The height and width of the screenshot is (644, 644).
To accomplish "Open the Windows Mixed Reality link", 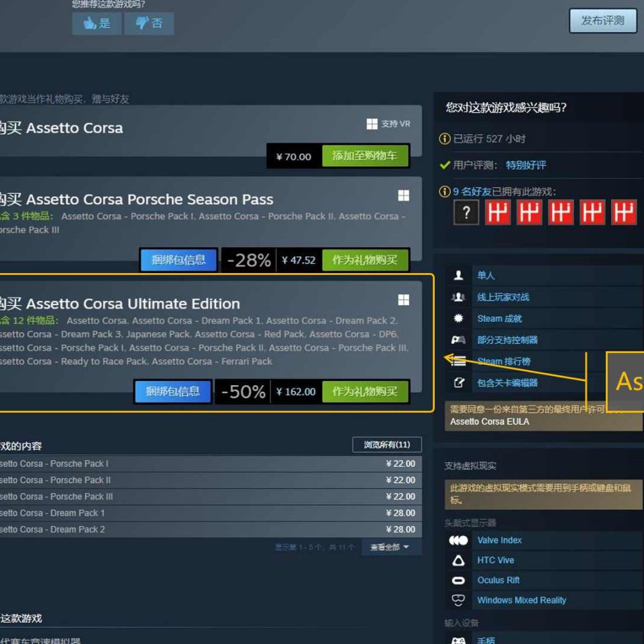I will pyautogui.click(x=522, y=600).
